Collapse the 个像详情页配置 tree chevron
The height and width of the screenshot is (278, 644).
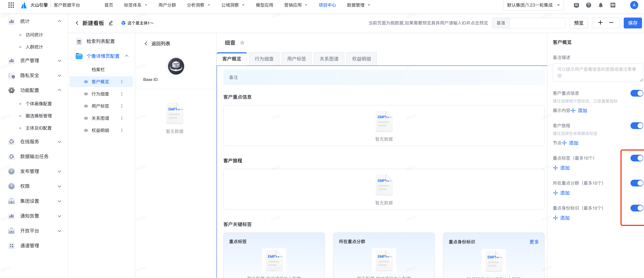tap(127, 56)
